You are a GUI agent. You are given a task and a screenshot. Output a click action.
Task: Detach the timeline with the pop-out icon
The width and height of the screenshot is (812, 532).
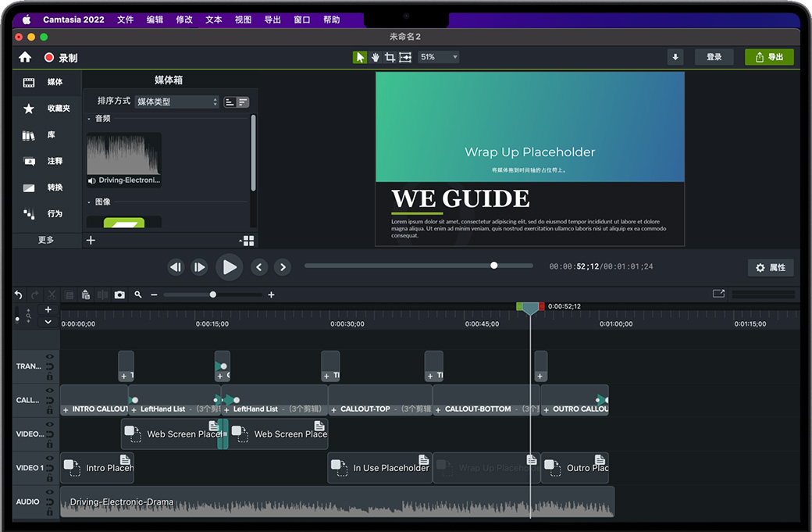[718, 294]
